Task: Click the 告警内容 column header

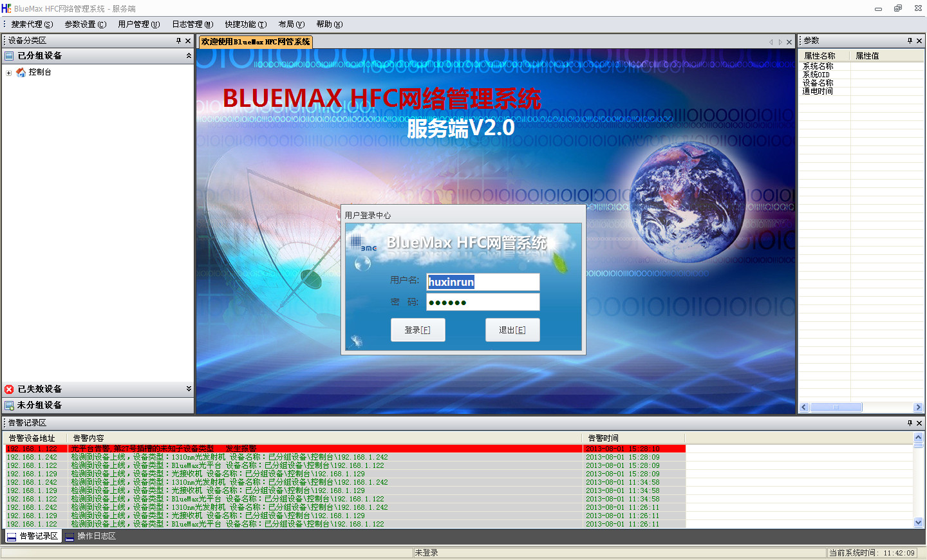Action: point(325,438)
